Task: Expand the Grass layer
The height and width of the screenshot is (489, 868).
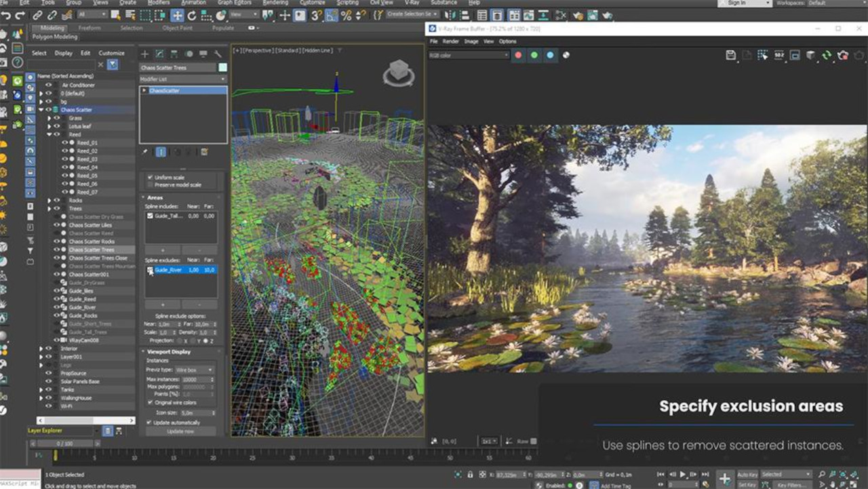Action: tap(49, 118)
